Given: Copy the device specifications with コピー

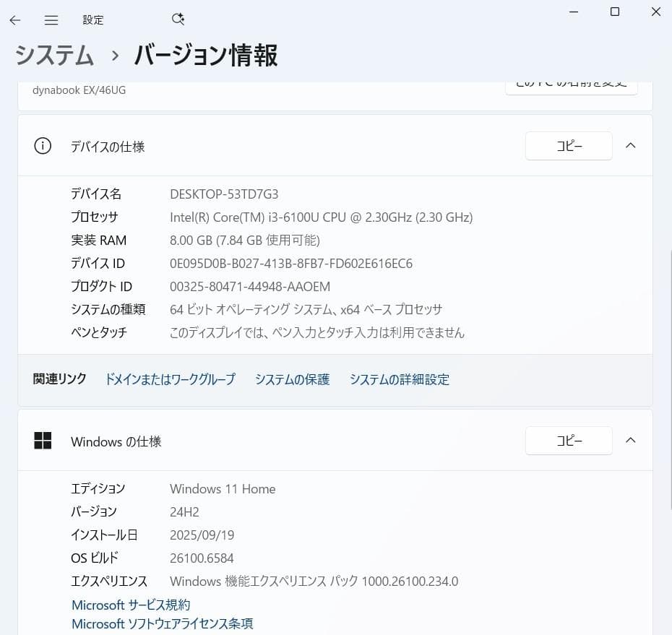Looking at the screenshot, I should pyautogui.click(x=569, y=146).
